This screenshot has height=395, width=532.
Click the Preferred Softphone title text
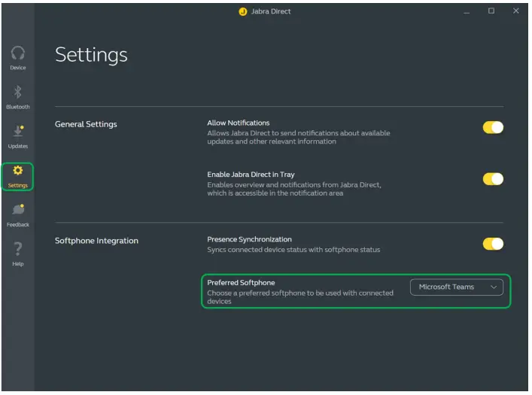pyautogui.click(x=241, y=283)
